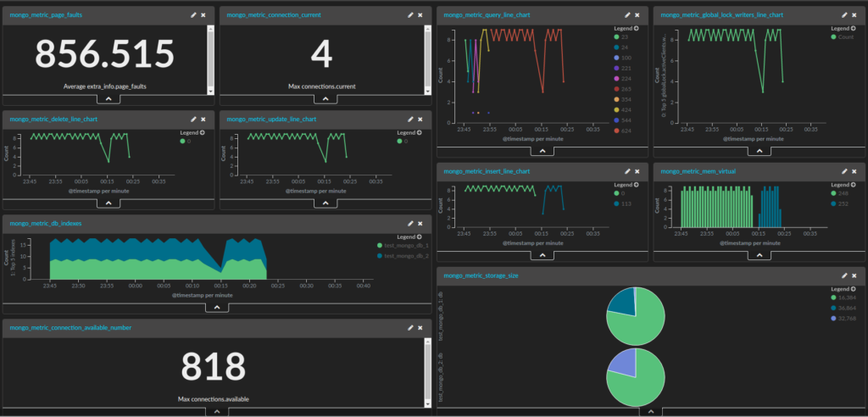Expand the spy panel under the page_faults metric
This screenshot has height=417, width=868.
[x=108, y=99]
